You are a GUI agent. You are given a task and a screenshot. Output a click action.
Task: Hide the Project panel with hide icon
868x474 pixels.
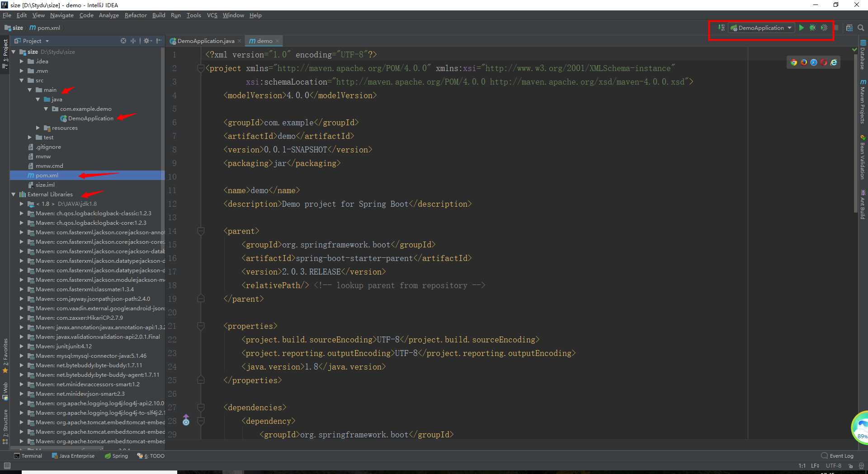(159, 41)
